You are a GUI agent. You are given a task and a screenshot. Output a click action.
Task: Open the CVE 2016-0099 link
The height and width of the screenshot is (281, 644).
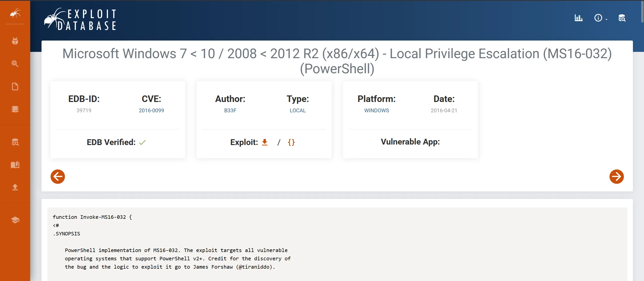(x=151, y=111)
